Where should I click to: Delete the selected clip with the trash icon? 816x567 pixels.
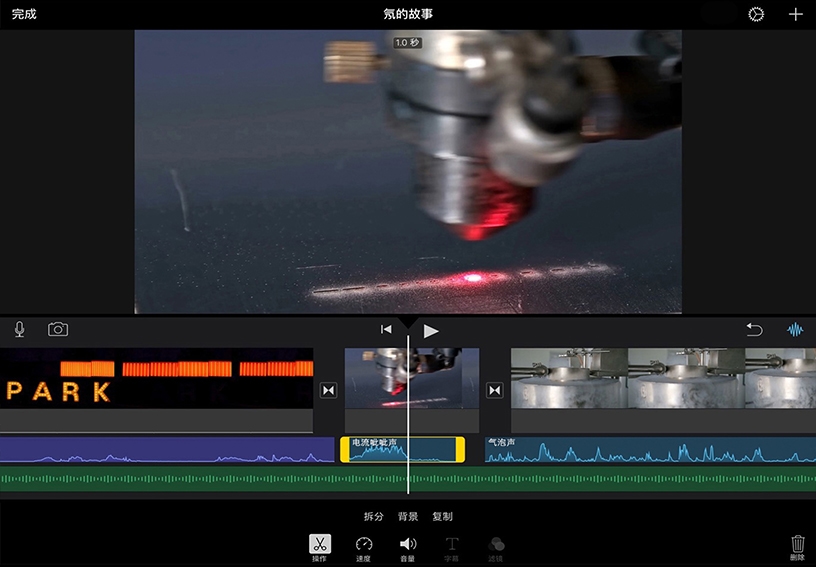797,546
